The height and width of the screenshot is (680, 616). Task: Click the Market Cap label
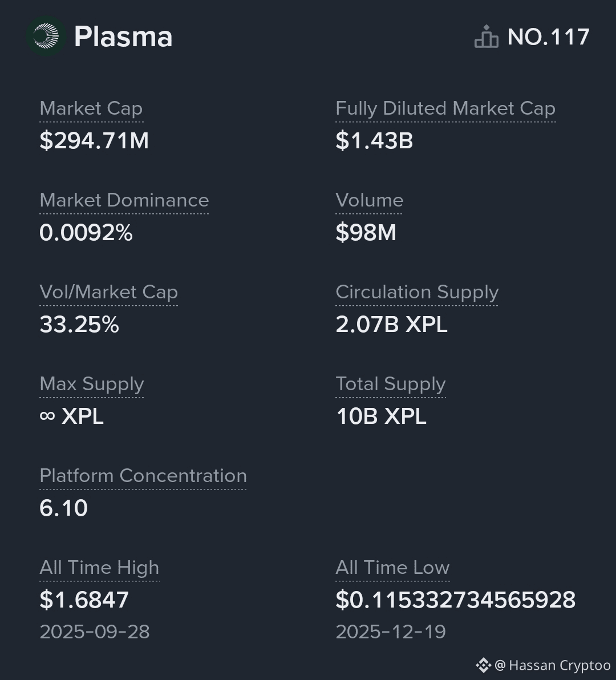[91, 108]
